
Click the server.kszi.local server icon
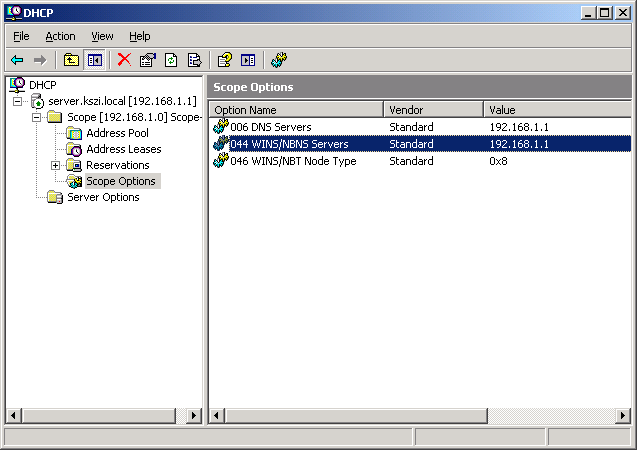tap(37, 101)
